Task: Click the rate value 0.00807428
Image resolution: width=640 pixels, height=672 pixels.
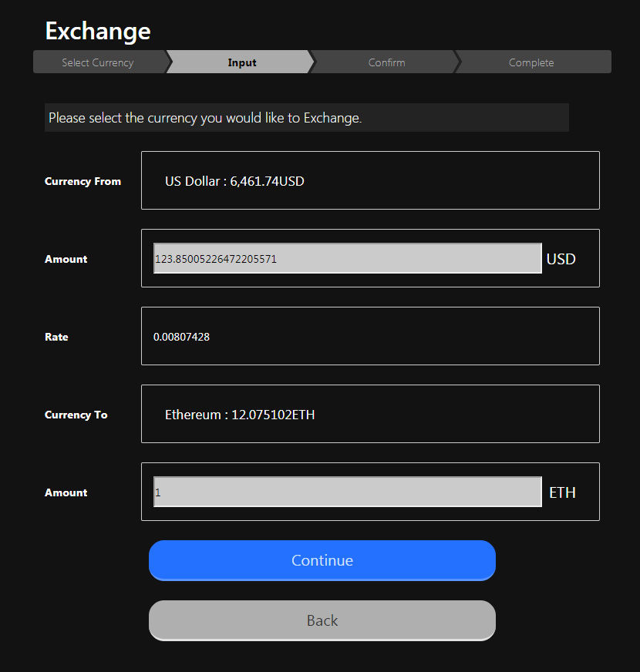Action: (x=182, y=337)
